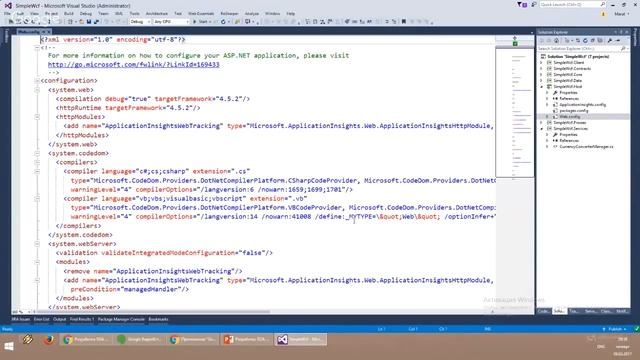Click the Refresh icon in Solution Explorer
Viewport: 640px width, 360px height.
coord(585,40)
